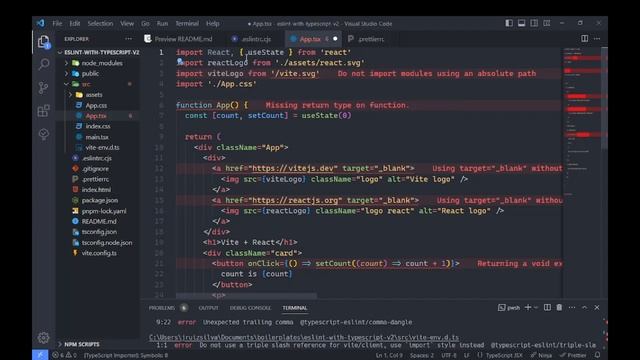Open package.json in the file tree
This screenshot has width=640, height=360.
100,200
